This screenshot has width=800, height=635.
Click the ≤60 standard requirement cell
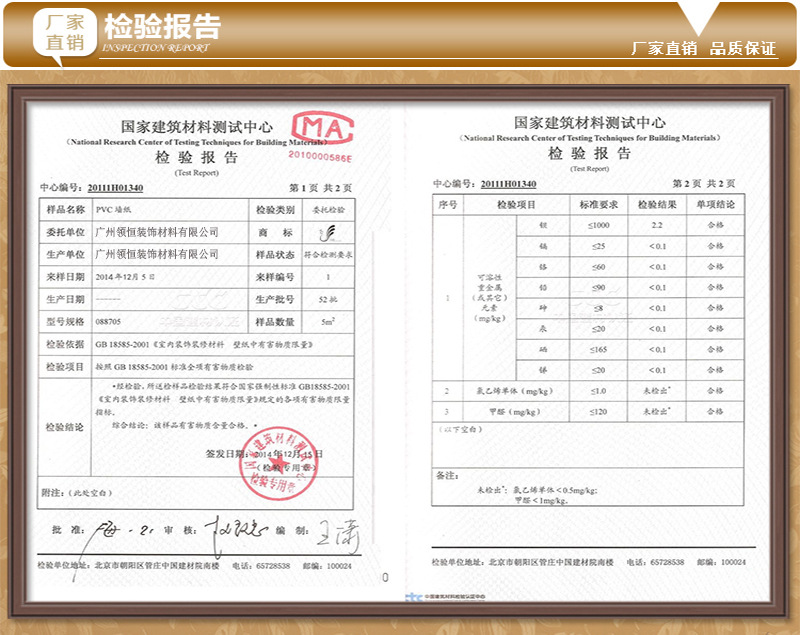pyautogui.click(x=598, y=267)
